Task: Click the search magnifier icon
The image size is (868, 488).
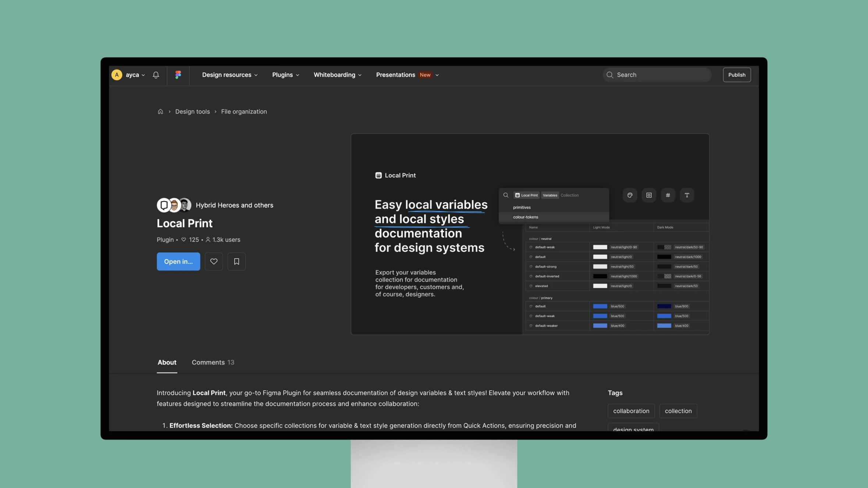Action: [x=610, y=75]
